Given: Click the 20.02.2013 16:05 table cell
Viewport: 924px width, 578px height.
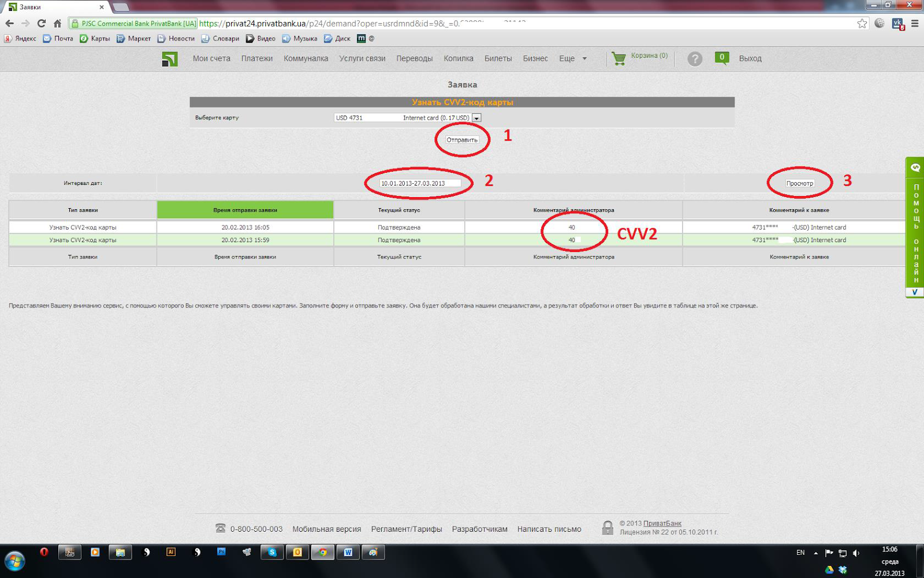Looking at the screenshot, I should pyautogui.click(x=245, y=228).
